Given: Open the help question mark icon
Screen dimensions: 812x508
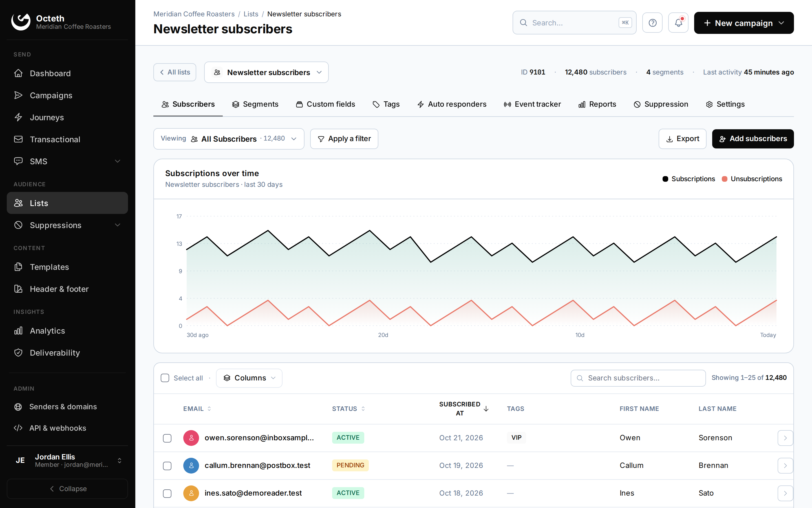Looking at the screenshot, I should tap(652, 23).
